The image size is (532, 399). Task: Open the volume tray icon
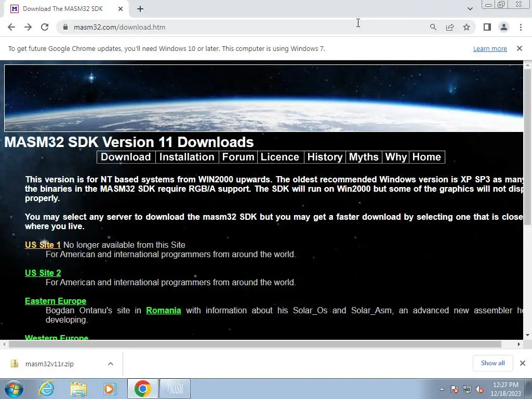(x=480, y=389)
